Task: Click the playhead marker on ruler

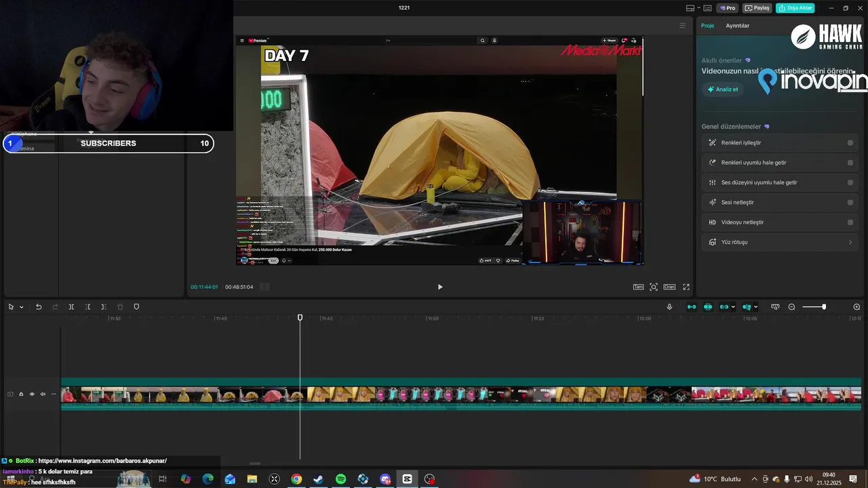Action: click(300, 317)
